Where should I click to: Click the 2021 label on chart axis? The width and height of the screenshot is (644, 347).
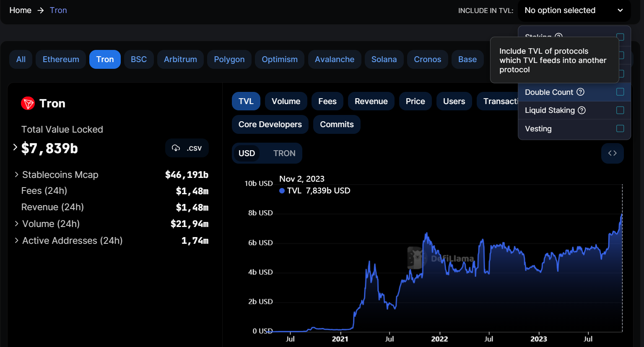pyautogui.click(x=340, y=339)
